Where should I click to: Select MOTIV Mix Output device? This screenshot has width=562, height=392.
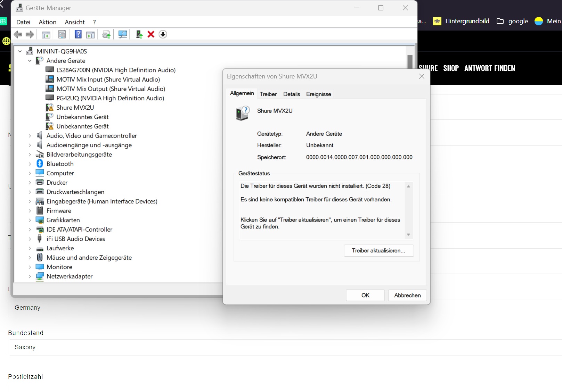(111, 89)
